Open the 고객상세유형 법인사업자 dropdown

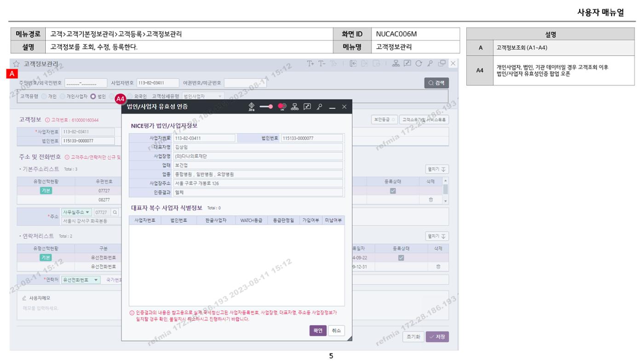(x=203, y=96)
